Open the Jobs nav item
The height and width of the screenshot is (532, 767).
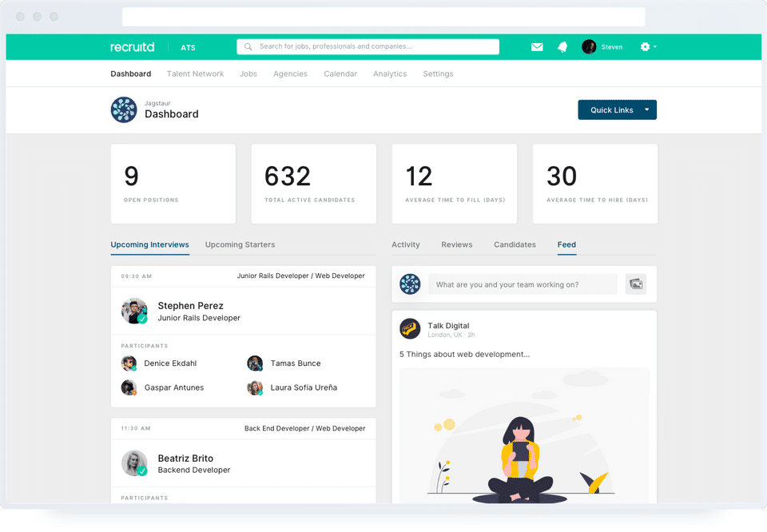point(248,73)
